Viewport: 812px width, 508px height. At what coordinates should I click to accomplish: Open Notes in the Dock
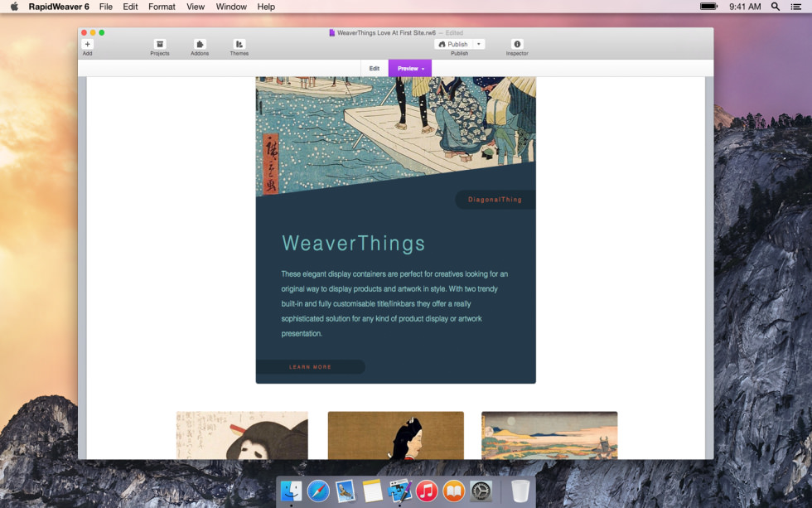(372, 491)
